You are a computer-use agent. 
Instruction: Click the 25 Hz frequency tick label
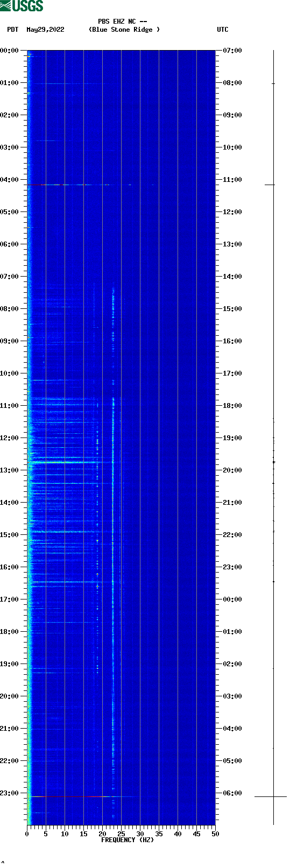pyautogui.click(x=121, y=834)
